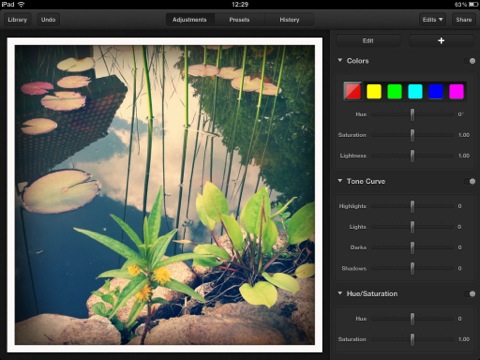The height and width of the screenshot is (360, 480).
Task: Select the yellow color swatch
Action: tap(374, 91)
